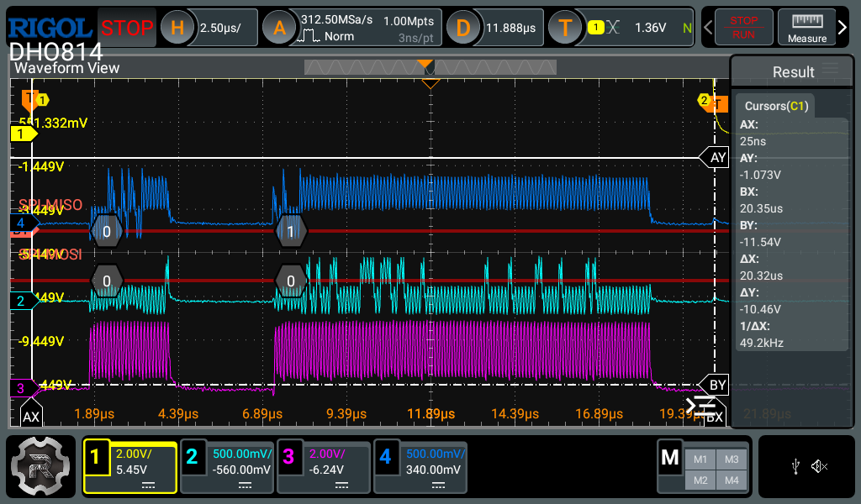The image size is (861, 504).
Task: Select the BY cursor handle
Action: [x=715, y=385]
